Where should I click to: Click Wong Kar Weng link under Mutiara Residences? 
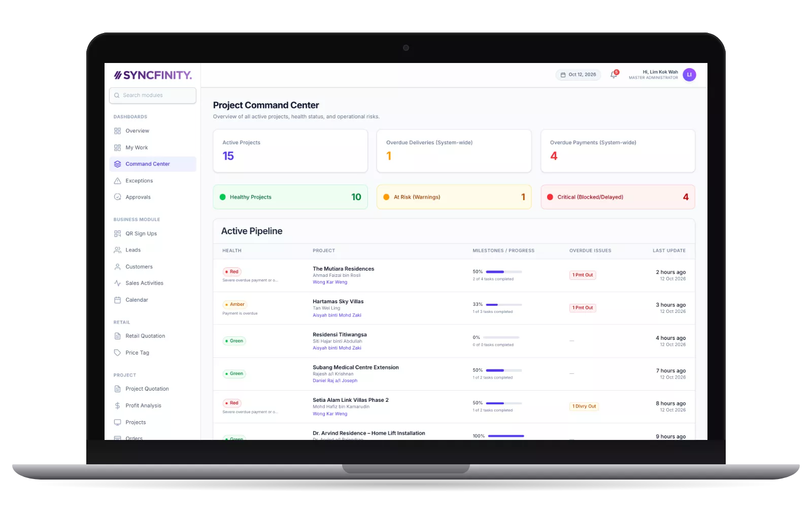330,282
